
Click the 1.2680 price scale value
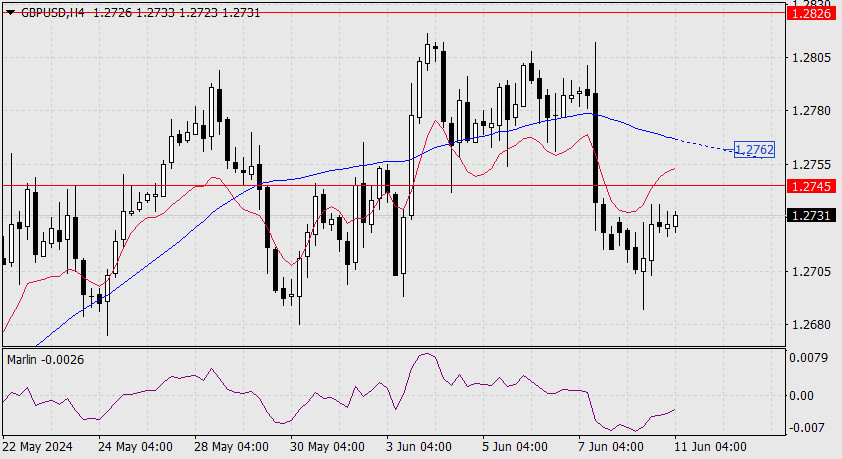811,325
